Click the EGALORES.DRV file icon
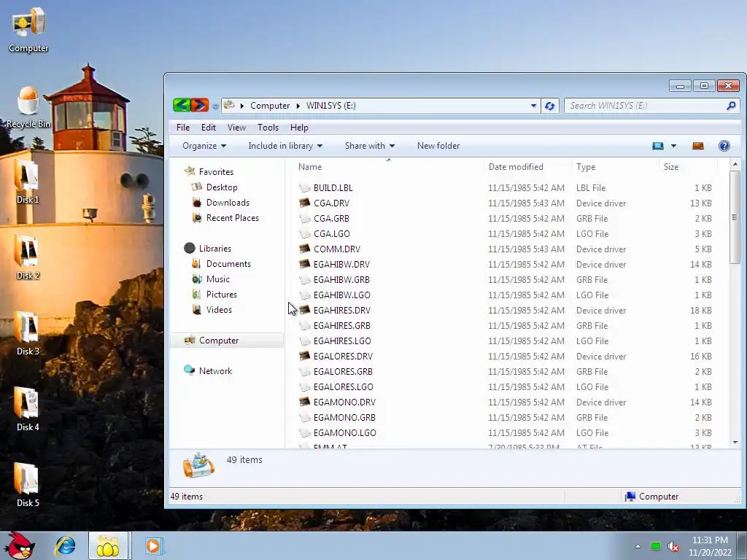 coord(304,356)
